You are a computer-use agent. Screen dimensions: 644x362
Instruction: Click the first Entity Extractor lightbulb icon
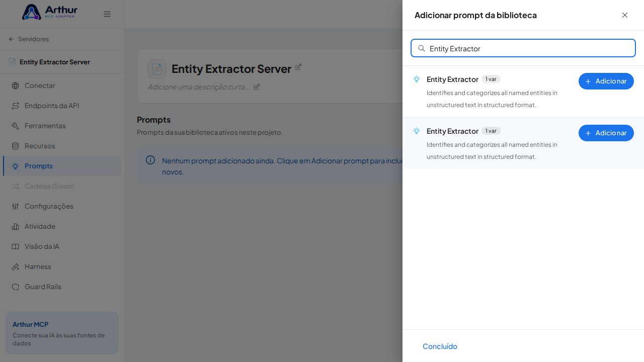tap(417, 79)
